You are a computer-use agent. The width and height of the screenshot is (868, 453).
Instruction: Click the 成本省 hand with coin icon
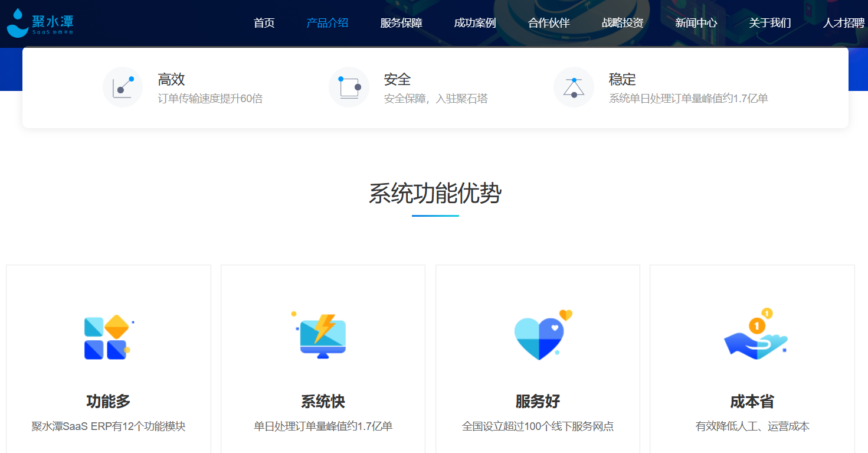[x=755, y=335]
